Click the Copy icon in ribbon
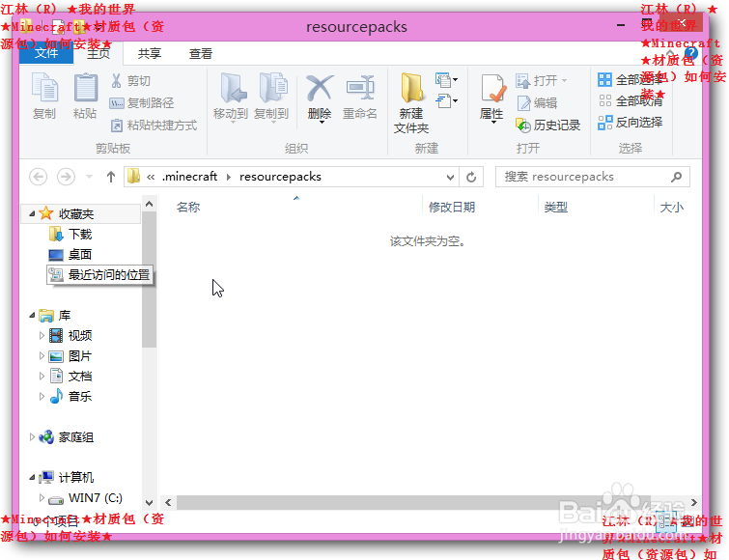Image resolution: width=729 pixels, height=560 pixels. point(44,88)
